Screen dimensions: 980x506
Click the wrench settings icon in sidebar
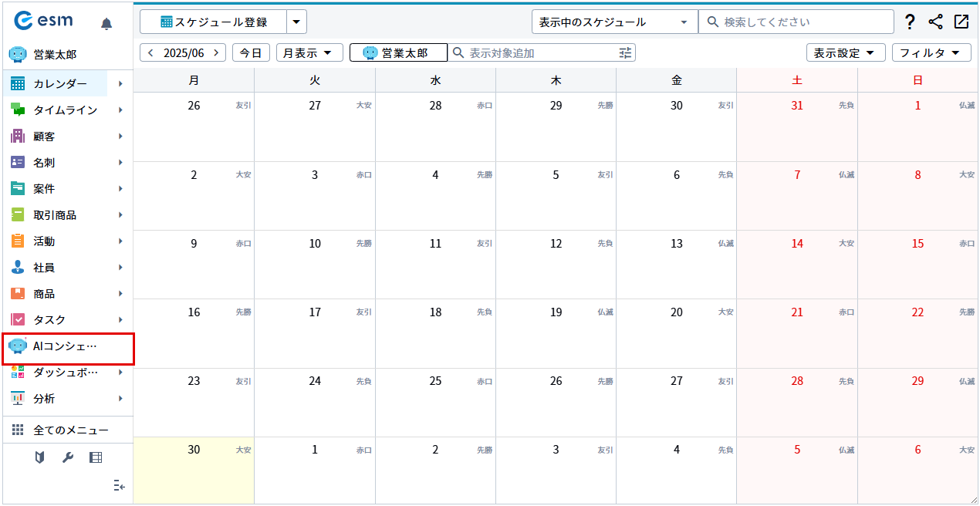click(x=67, y=457)
